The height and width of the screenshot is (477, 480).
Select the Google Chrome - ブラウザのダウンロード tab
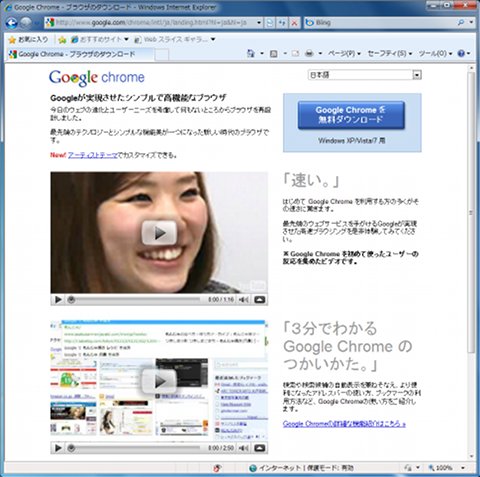(x=79, y=54)
